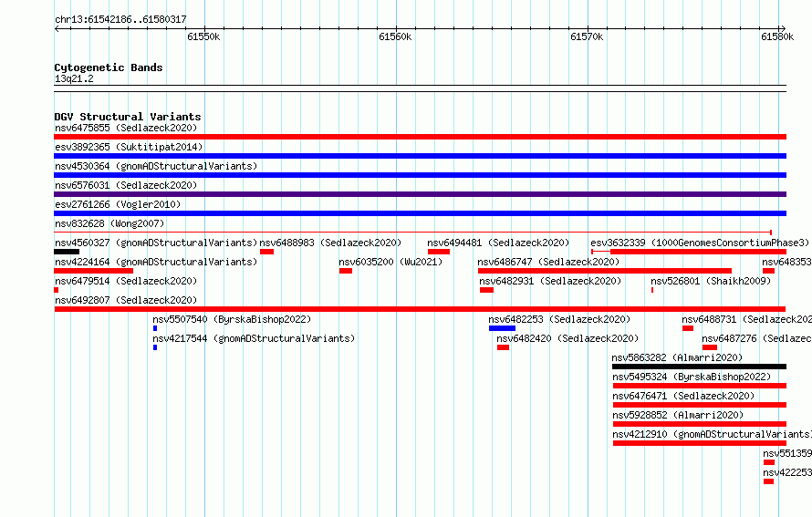Click the nsv6482931 (Sedlazeck2020) label

pos(550,281)
